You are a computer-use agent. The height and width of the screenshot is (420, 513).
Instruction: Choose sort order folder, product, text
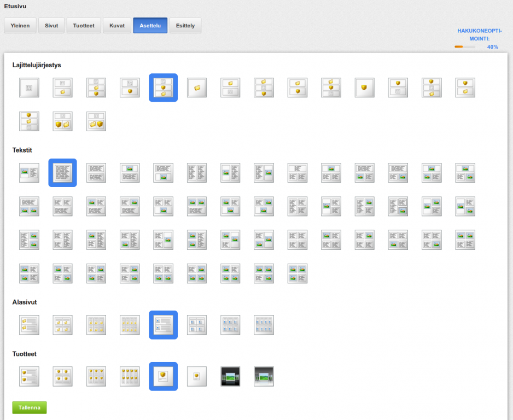(331, 87)
